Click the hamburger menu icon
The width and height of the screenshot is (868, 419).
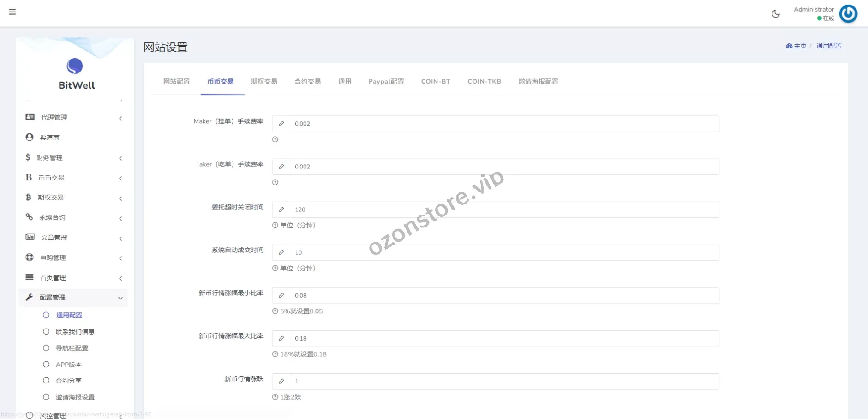12,12
